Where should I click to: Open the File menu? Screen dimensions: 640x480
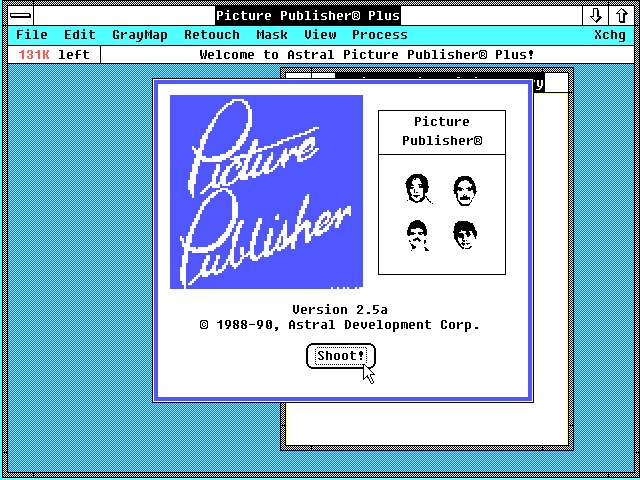click(31, 35)
